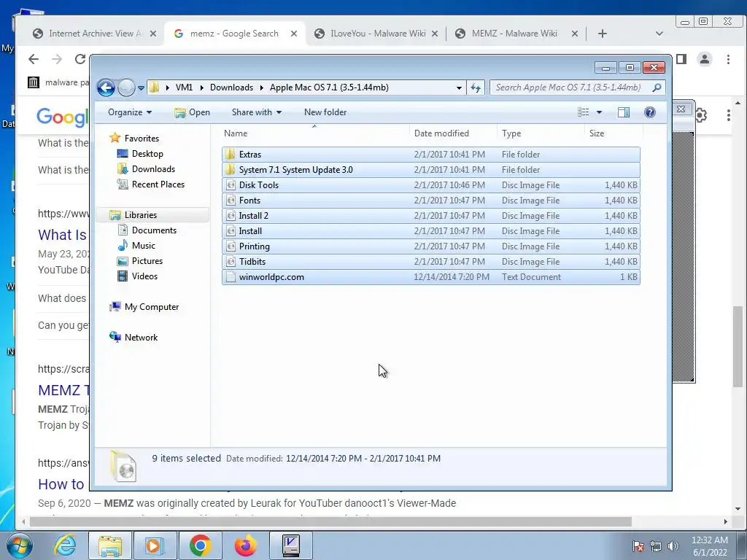Focus the Search Apple Mac OS 7.1 field
747x560 pixels.
(x=570, y=87)
